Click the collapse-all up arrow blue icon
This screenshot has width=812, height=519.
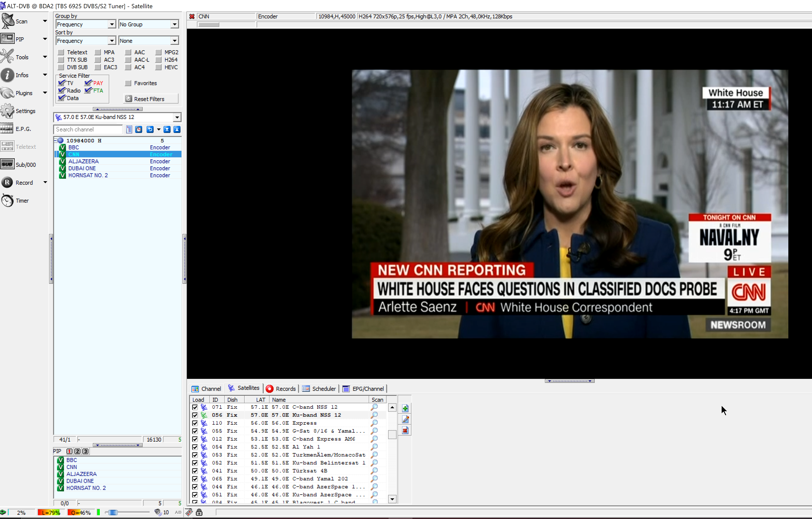(x=177, y=129)
